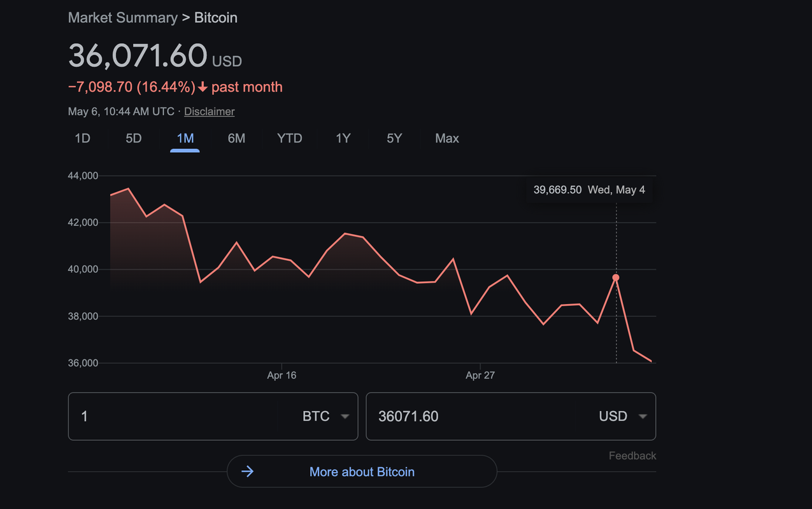Open More about Bitcoin
Image resolution: width=812 pixels, height=509 pixels.
(362, 471)
